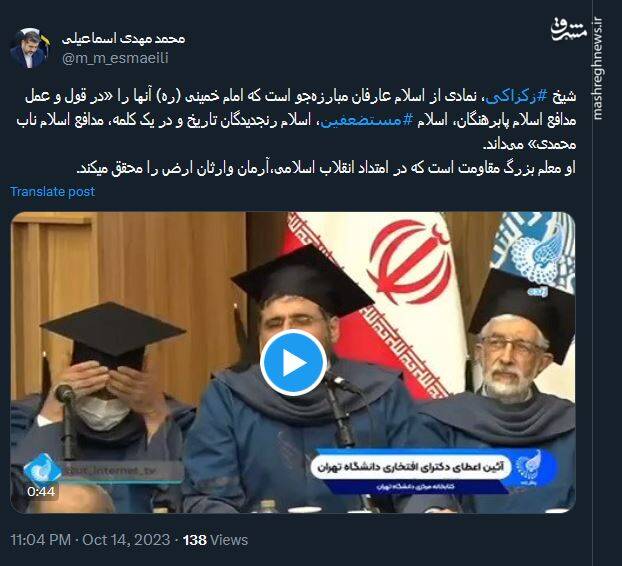Screen dimensions: 622x566
Task: Click the 138 Views counter
Action: tap(215, 540)
